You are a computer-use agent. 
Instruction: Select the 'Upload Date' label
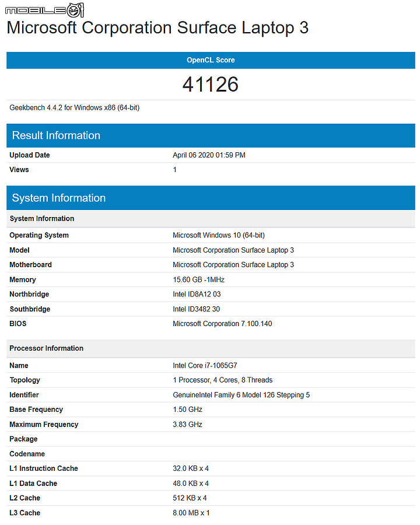coord(30,155)
